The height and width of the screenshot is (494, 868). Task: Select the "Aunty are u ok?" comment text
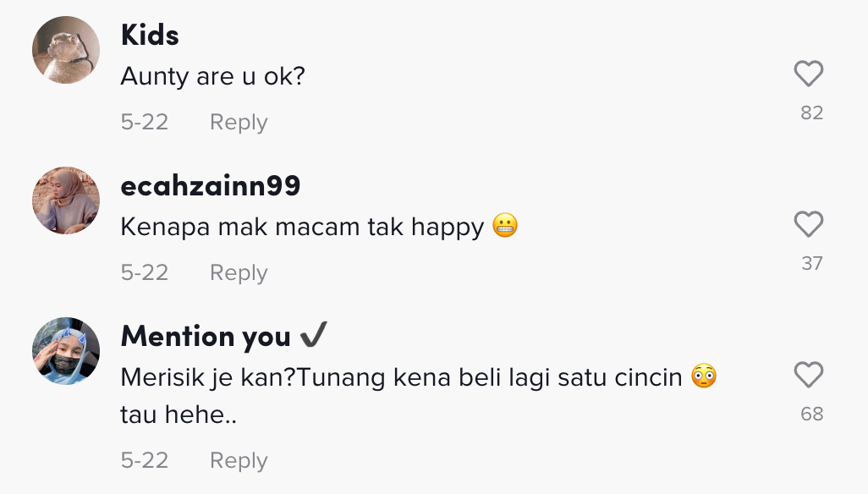[x=212, y=76]
